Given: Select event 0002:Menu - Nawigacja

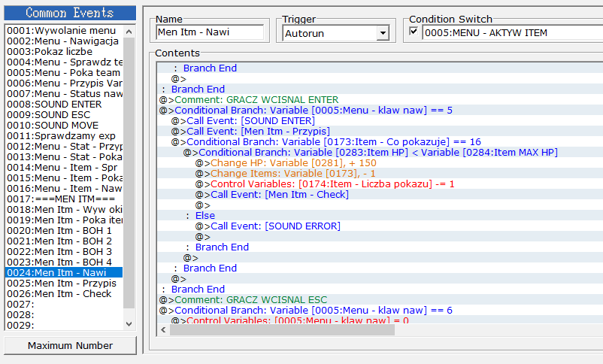Looking at the screenshot, I should pyautogui.click(x=64, y=41).
